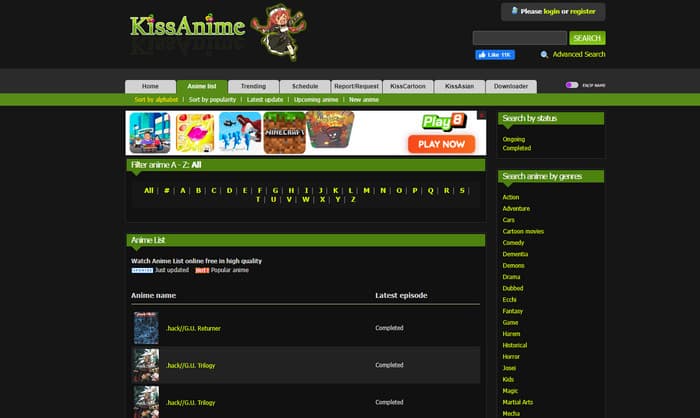
Task: Open the Report/Request tab
Action: pos(356,86)
